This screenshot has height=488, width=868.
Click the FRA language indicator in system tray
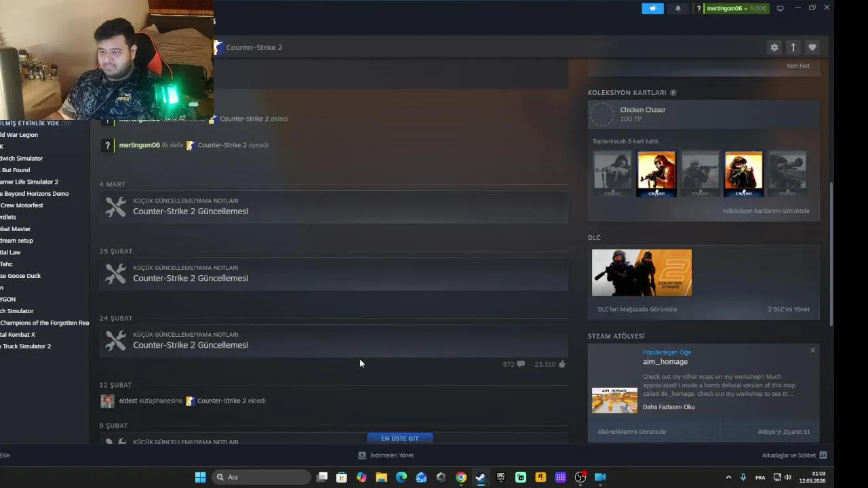coord(760,477)
